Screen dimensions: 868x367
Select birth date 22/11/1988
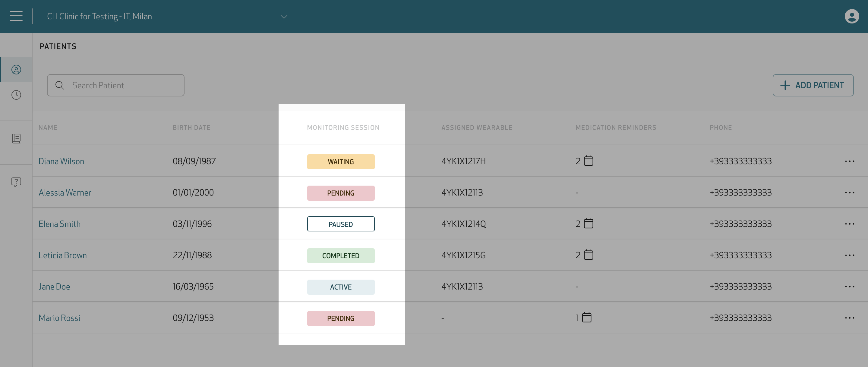192,255
